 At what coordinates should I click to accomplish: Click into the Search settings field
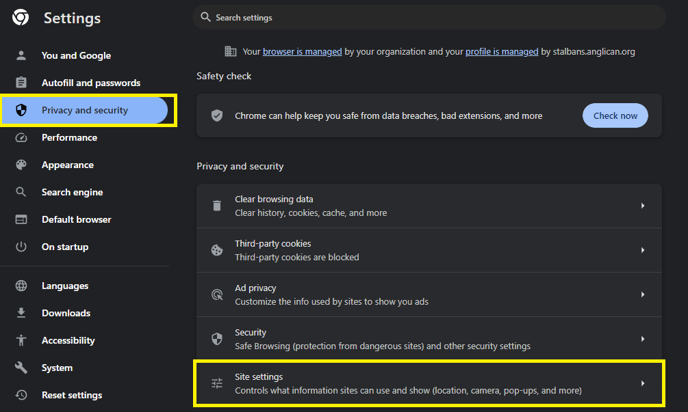coord(429,18)
